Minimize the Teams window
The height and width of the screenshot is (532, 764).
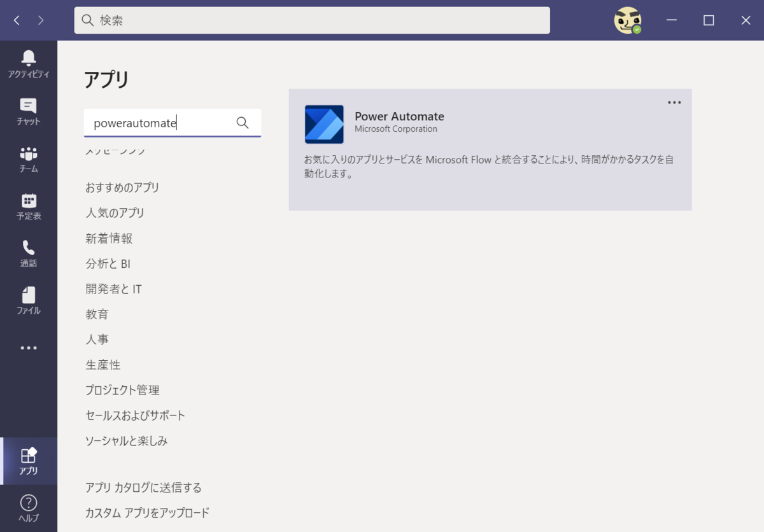point(672,20)
